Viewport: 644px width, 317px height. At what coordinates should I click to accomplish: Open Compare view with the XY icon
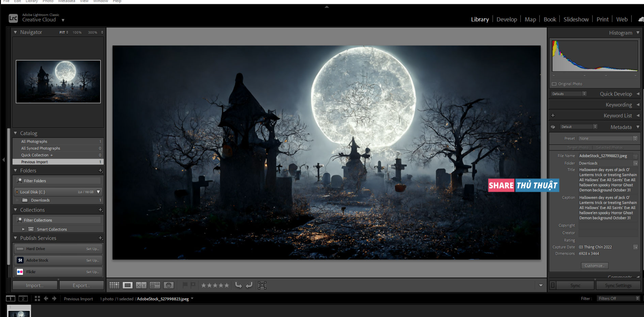(x=141, y=285)
